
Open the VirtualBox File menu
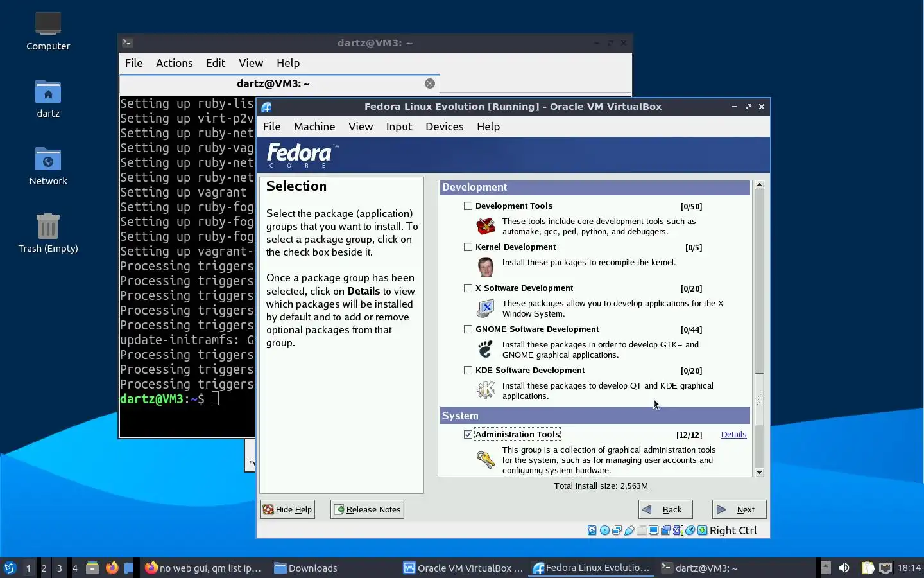click(271, 127)
